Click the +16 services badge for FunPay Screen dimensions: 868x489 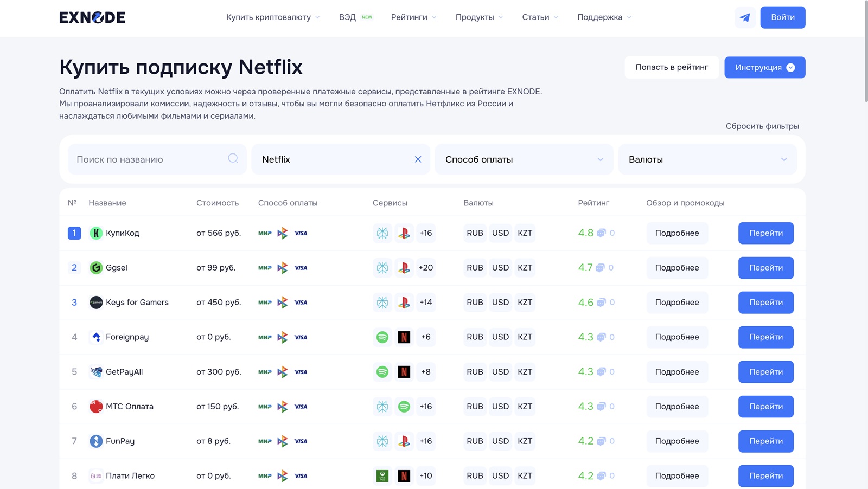tap(426, 441)
